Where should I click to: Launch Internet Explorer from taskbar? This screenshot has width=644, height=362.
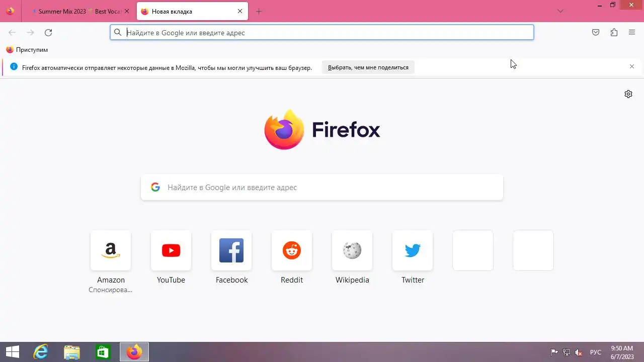click(41, 352)
